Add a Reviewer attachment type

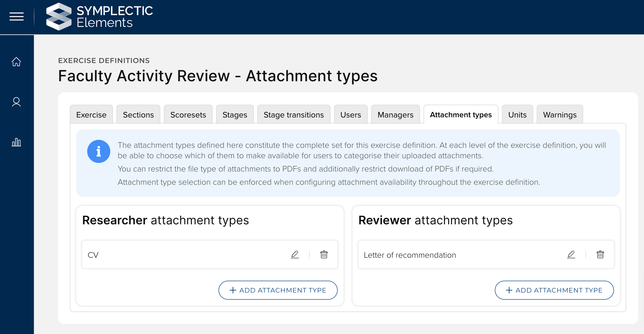tap(554, 290)
